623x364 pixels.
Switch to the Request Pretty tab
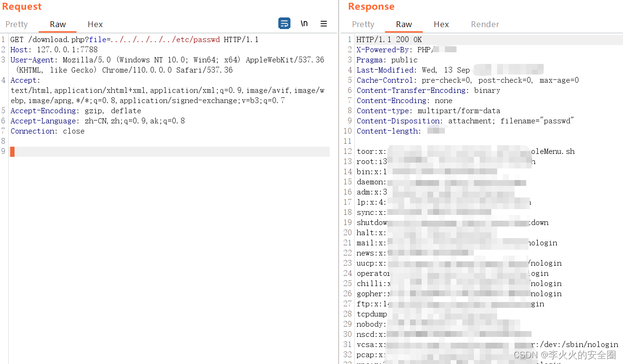click(17, 24)
